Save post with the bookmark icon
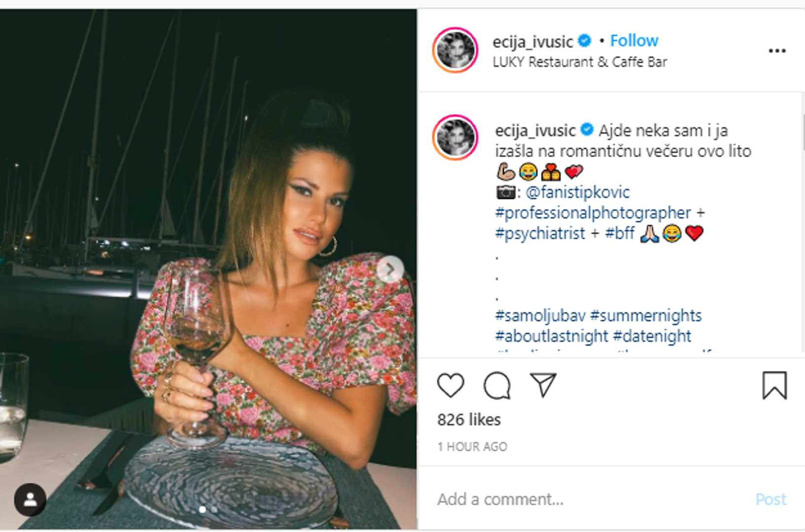Image resolution: width=805 pixels, height=532 pixels. [774, 385]
